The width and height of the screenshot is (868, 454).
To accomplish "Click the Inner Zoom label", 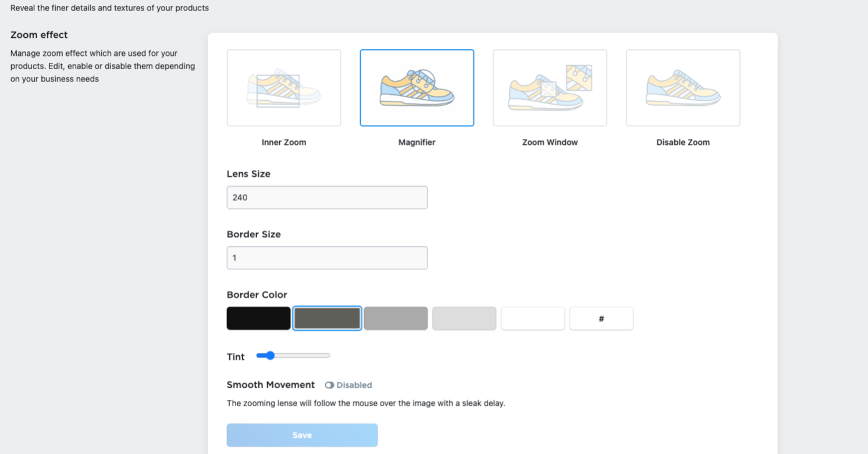I will (x=284, y=142).
